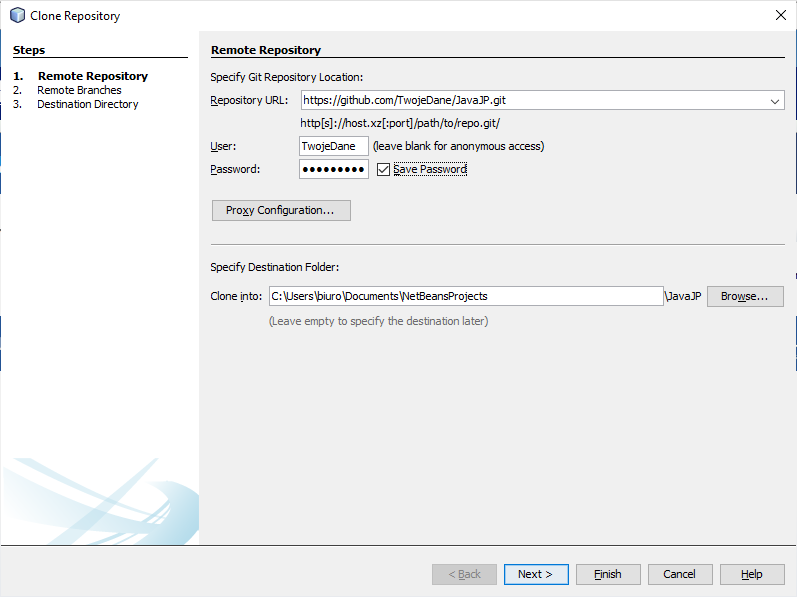Expand the Repository URL dropdown arrow

coord(775,101)
